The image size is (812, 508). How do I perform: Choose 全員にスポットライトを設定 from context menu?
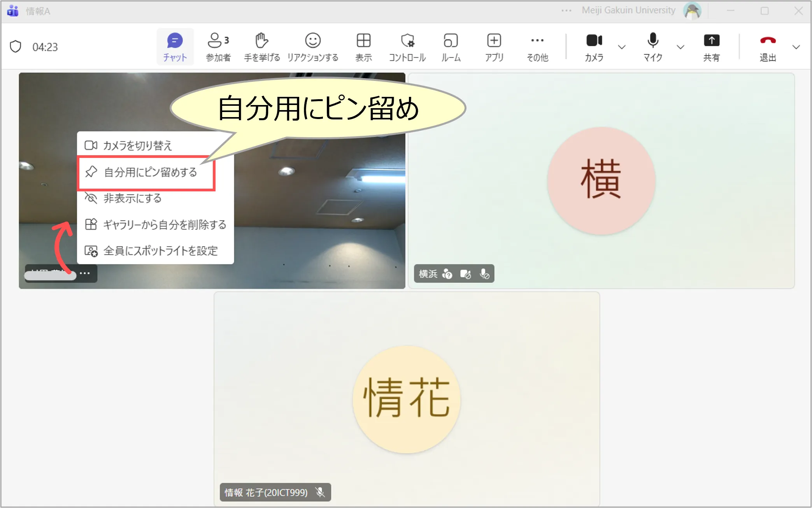160,251
